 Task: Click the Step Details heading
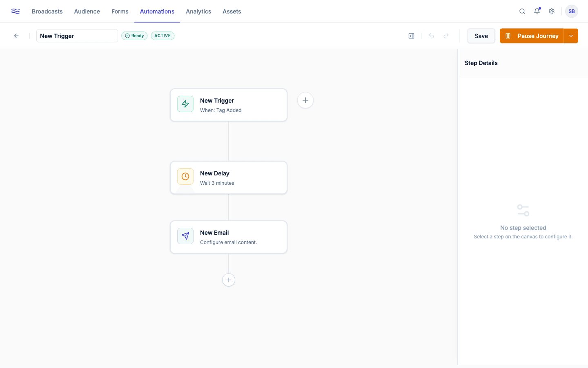click(x=481, y=63)
